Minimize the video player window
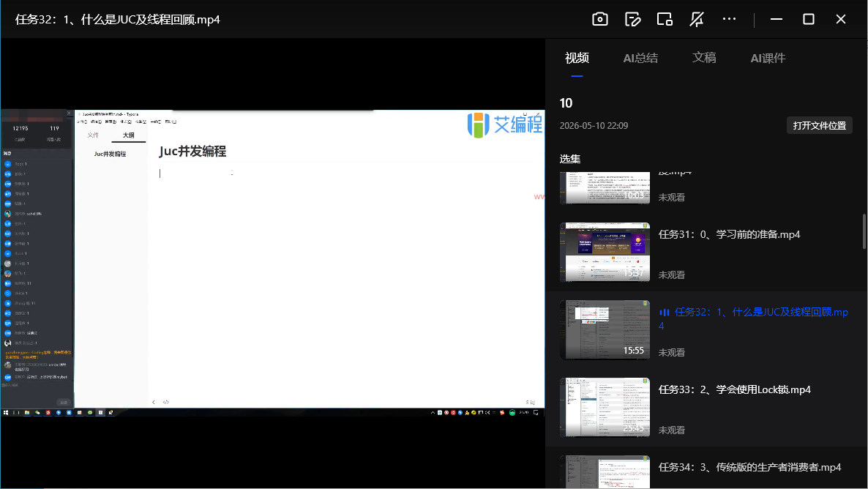 click(x=776, y=19)
